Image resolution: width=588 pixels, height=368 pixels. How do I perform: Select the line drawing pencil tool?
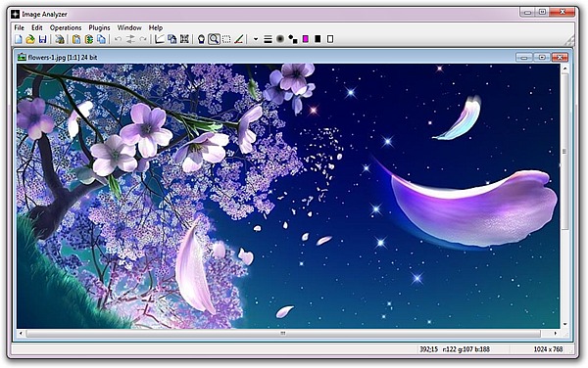(239, 39)
